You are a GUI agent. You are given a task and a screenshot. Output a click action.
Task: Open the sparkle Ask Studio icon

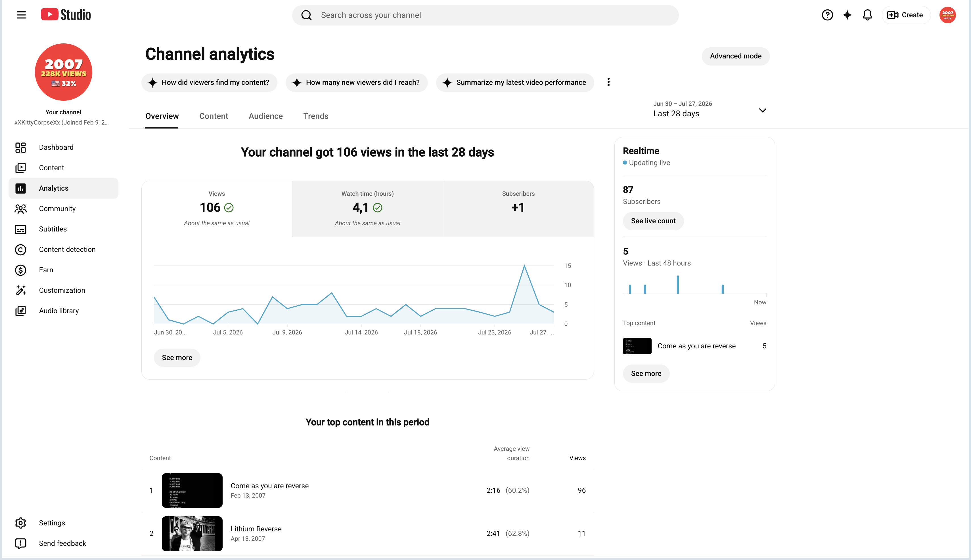(847, 15)
